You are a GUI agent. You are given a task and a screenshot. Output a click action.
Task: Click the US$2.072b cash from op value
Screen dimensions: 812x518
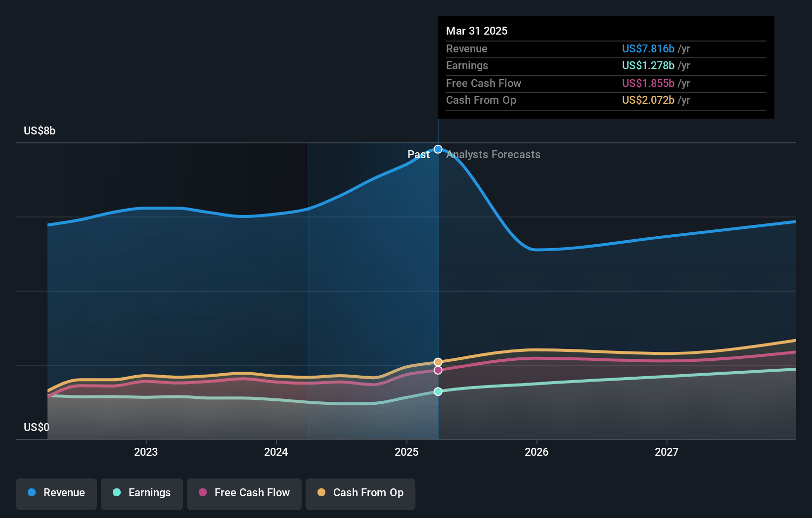[x=648, y=100]
